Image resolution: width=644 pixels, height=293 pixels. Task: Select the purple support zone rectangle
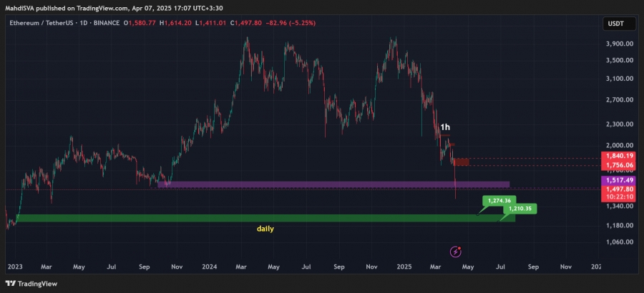pyautogui.click(x=333, y=184)
